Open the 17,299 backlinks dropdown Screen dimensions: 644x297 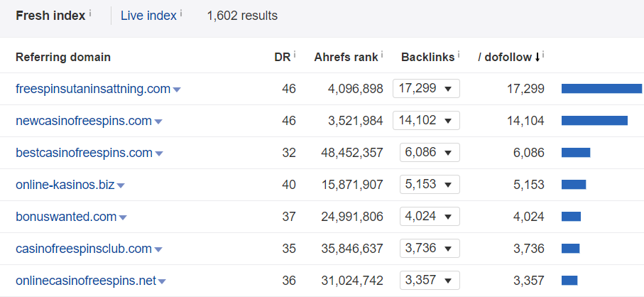pyautogui.click(x=426, y=89)
